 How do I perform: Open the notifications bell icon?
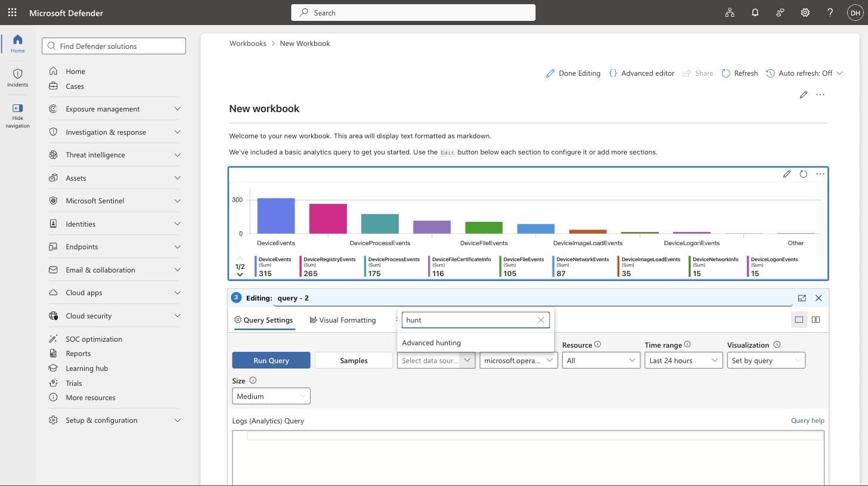pyautogui.click(x=755, y=13)
